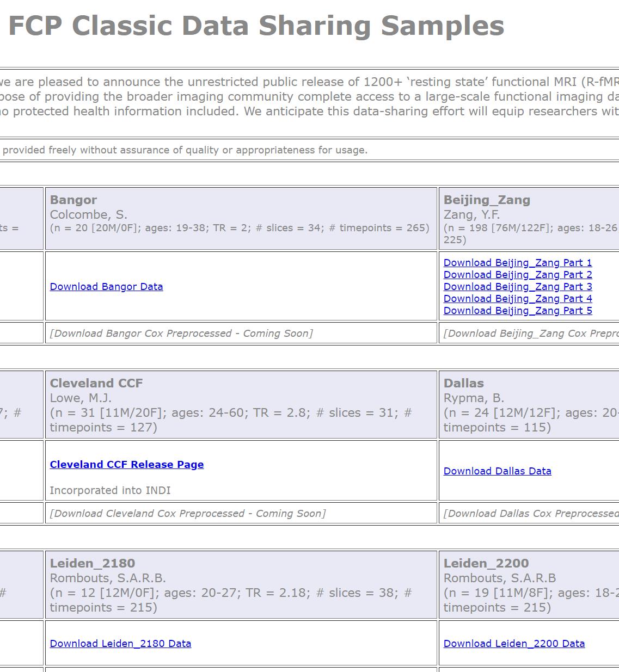619x672 pixels.
Task: Click the FCP Classic Data Sharing Samples title
Action: (256, 26)
